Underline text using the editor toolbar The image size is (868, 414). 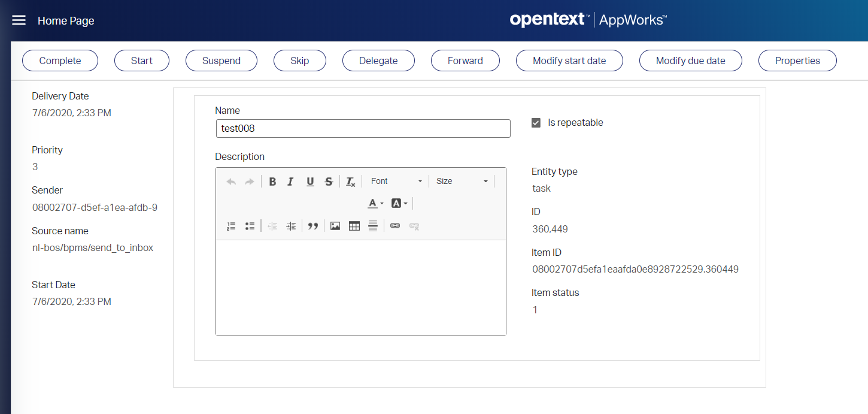point(310,181)
